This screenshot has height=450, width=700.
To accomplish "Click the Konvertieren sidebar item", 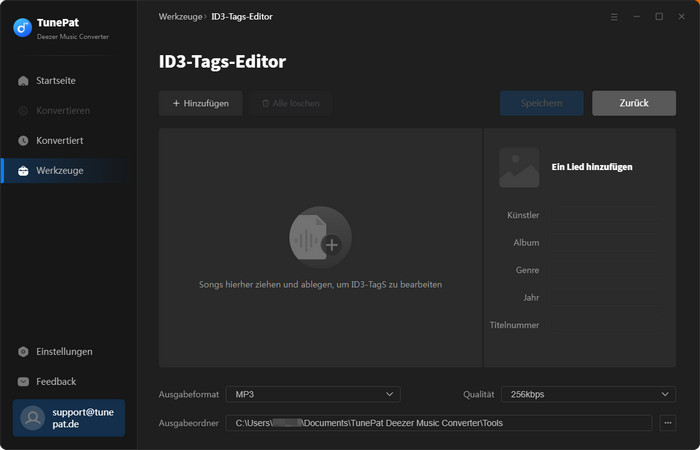I will point(67,111).
